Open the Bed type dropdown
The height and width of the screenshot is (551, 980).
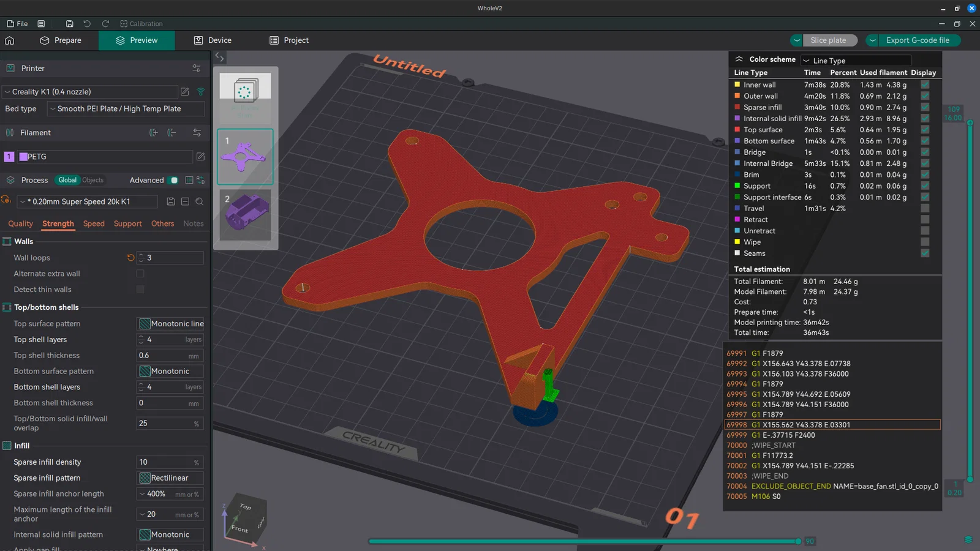[126, 109]
